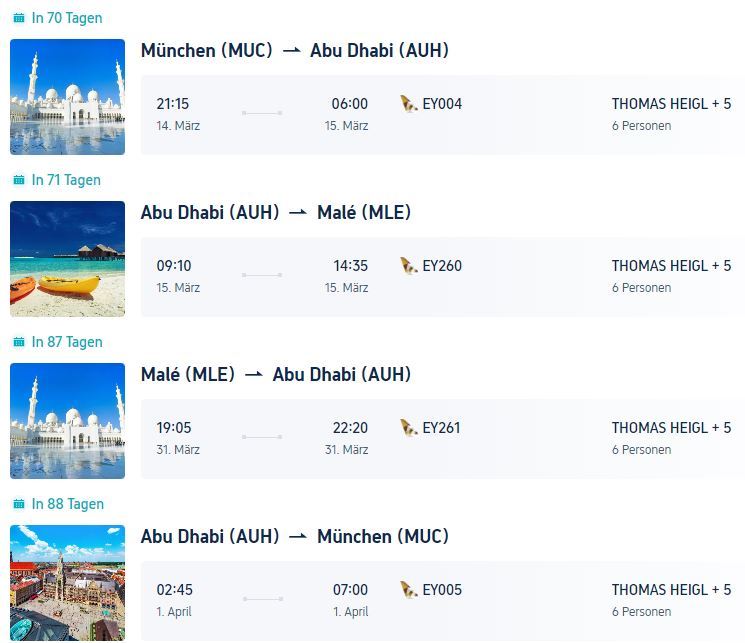Viewport: 745px width, 643px height.
Task: Select the "München (MUC) → Abu Dhabi (AUH)" heading
Action: coord(294,51)
